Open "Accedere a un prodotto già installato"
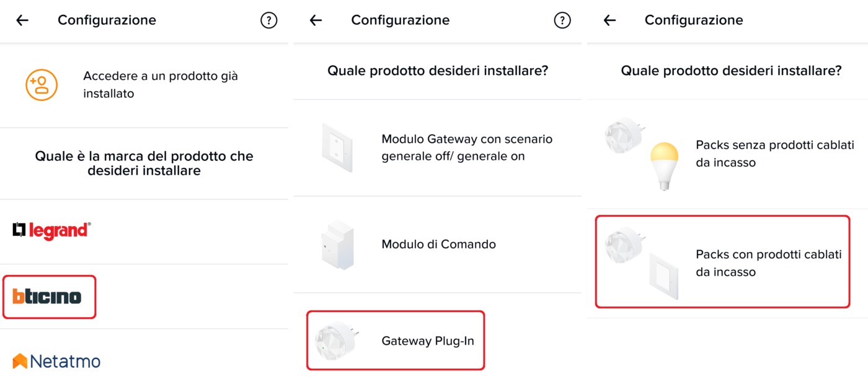 pos(161,85)
